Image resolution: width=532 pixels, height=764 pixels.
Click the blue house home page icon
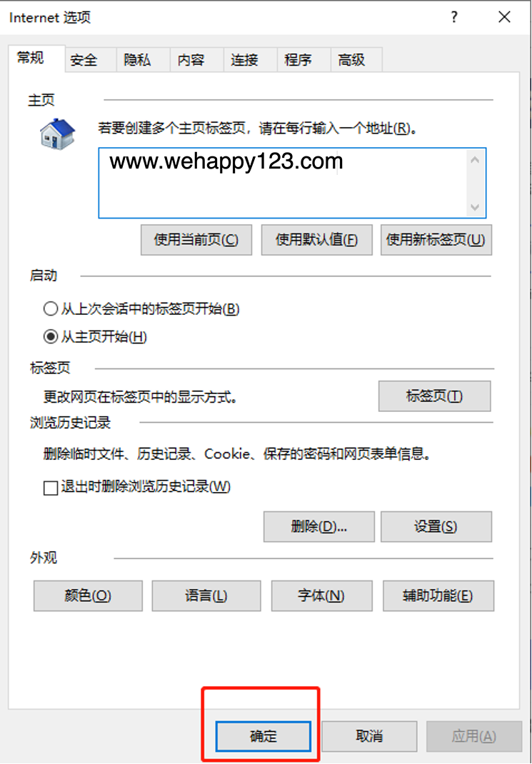pyautogui.click(x=58, y=134)
